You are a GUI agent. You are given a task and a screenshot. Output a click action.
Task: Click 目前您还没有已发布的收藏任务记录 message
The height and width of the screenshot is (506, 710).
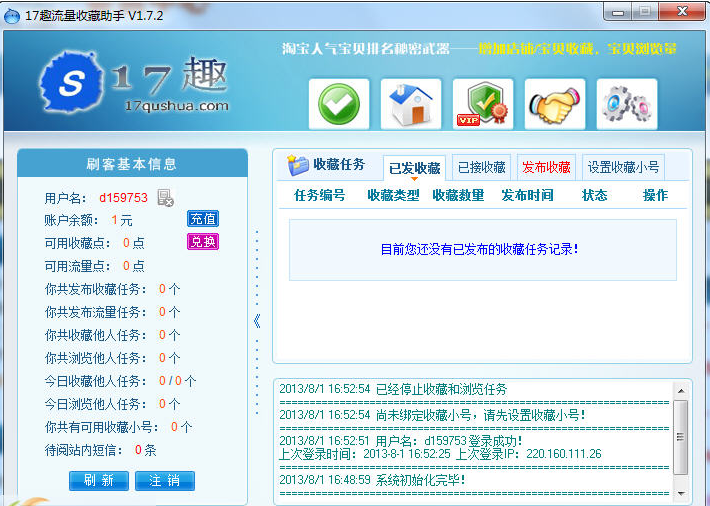(480, 249)
